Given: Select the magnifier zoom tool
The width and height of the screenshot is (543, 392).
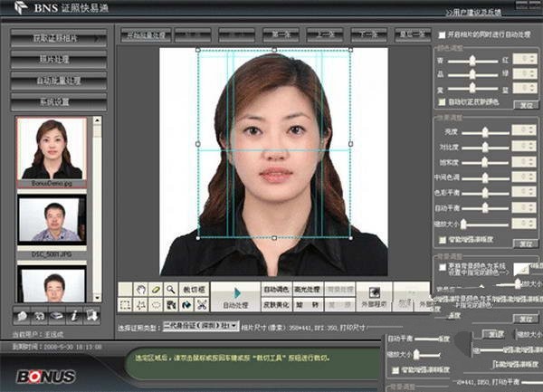Looking at the screenshot, I should (171, 289).
